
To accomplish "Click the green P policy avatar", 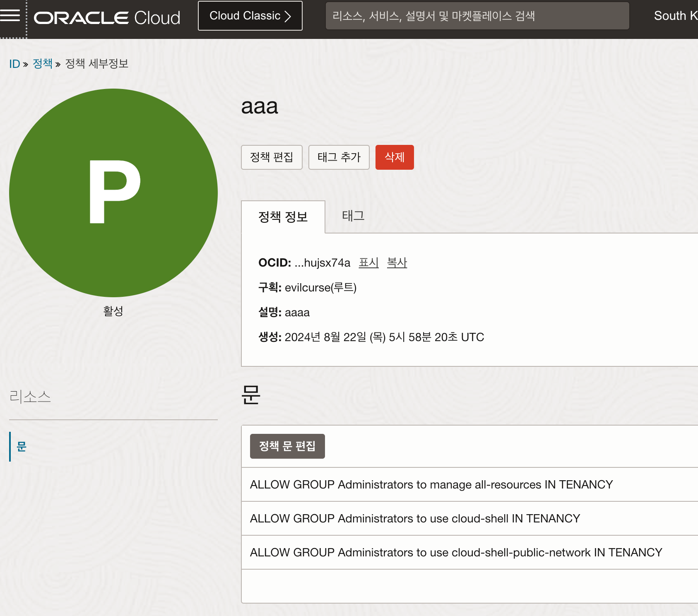I will click(113, 192).
